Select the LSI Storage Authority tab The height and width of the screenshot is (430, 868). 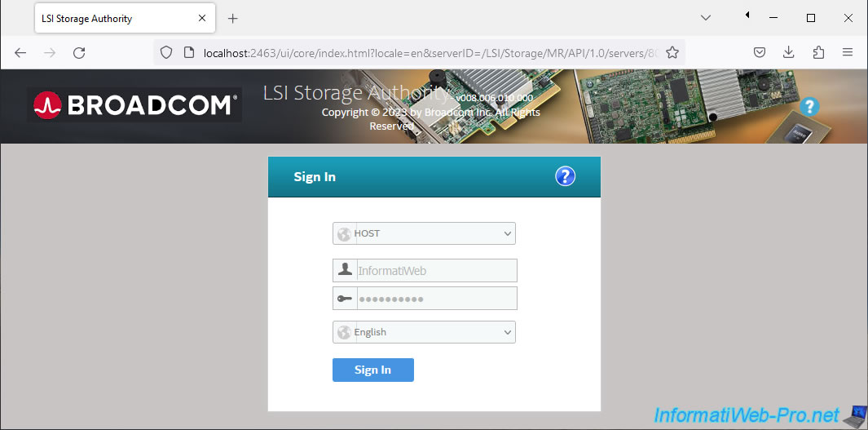[126, 18]
